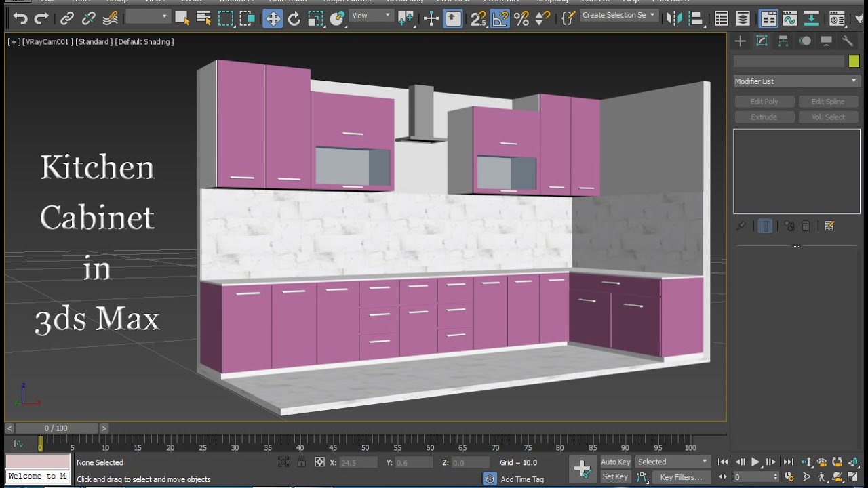868x488 pixels.
Task: Click Remove Modifier trash icon
Action: (806, 226)
